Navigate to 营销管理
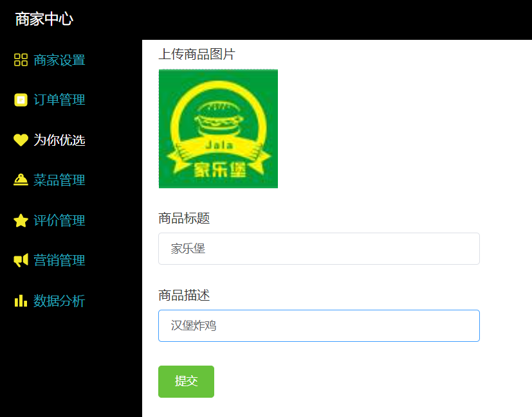Screen dimensions: 532x417 [x=59, y=260]
